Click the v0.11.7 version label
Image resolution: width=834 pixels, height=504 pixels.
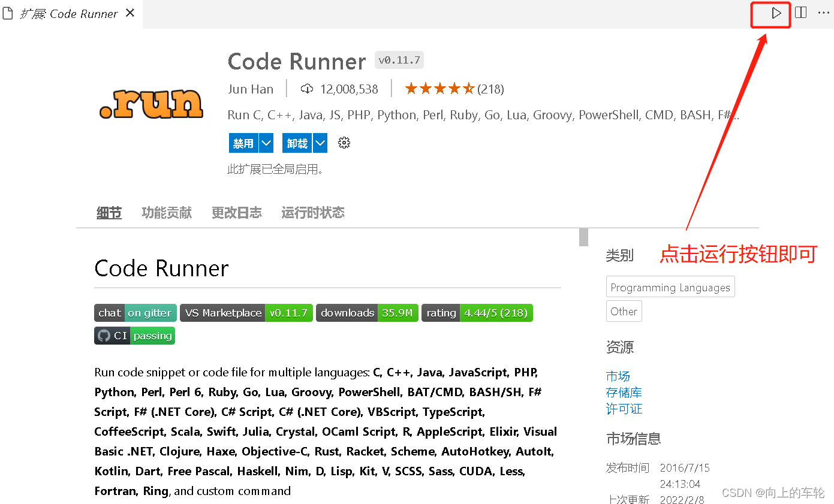399,61
